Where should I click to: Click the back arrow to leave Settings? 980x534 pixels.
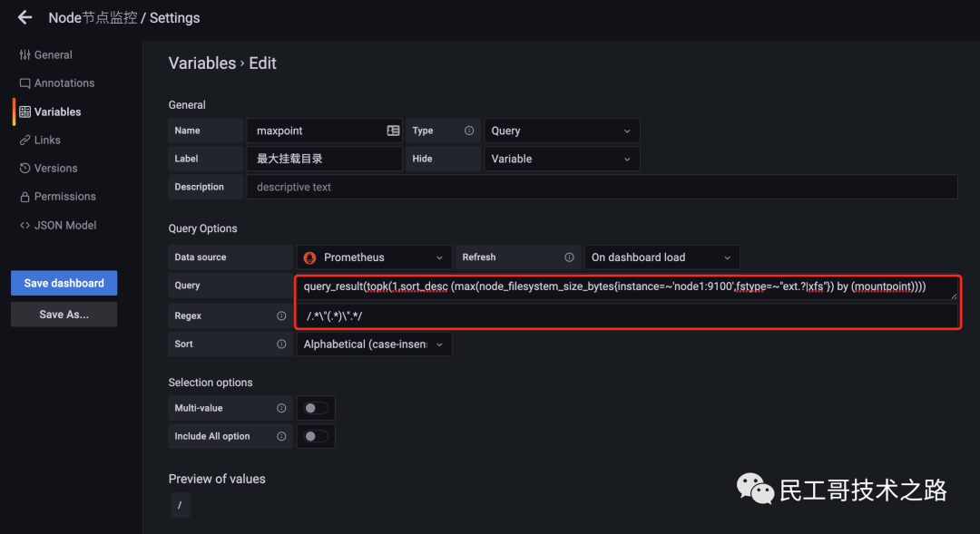24,17
